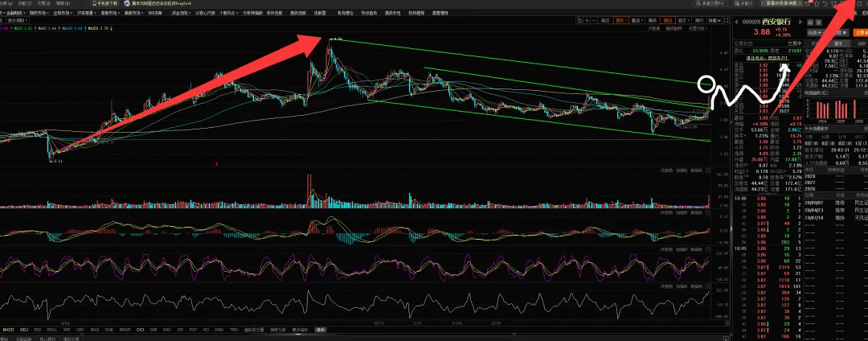Open the 功能 menu

24,3
